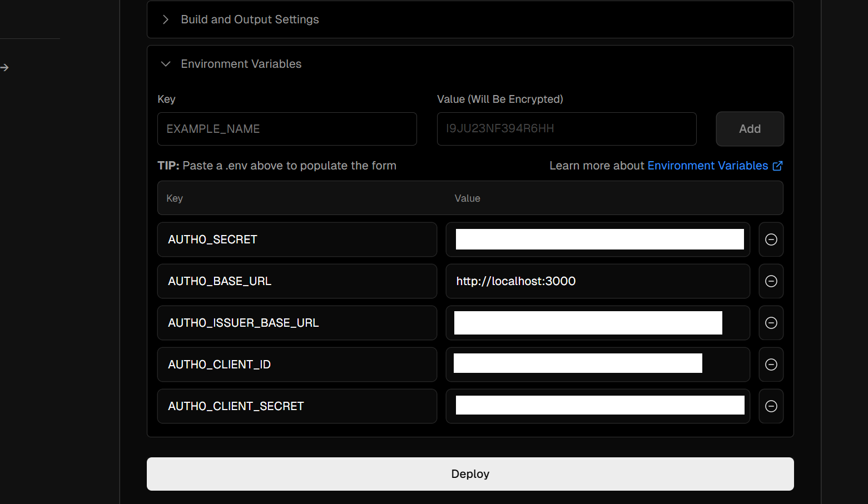Focus the encrypted value input field
Screen dimensions: 868x504
pyautogui.click(x=567, y=129)
